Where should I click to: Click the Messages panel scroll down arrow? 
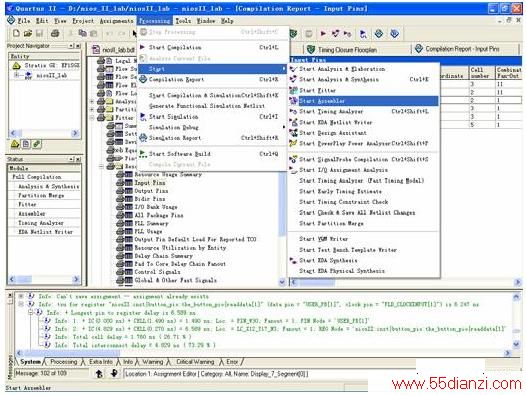(516, 344)
